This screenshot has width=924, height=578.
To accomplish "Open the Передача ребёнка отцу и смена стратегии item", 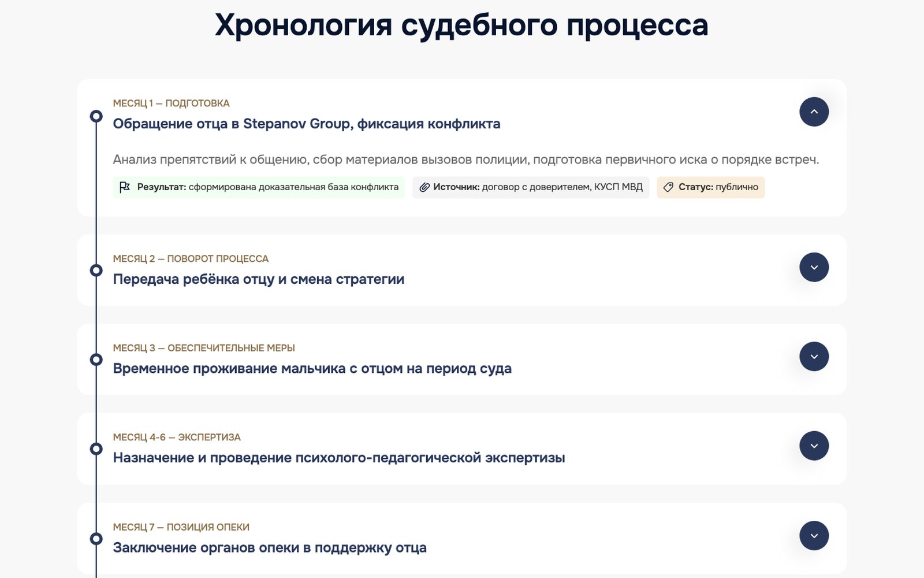I will coord(462,270).
